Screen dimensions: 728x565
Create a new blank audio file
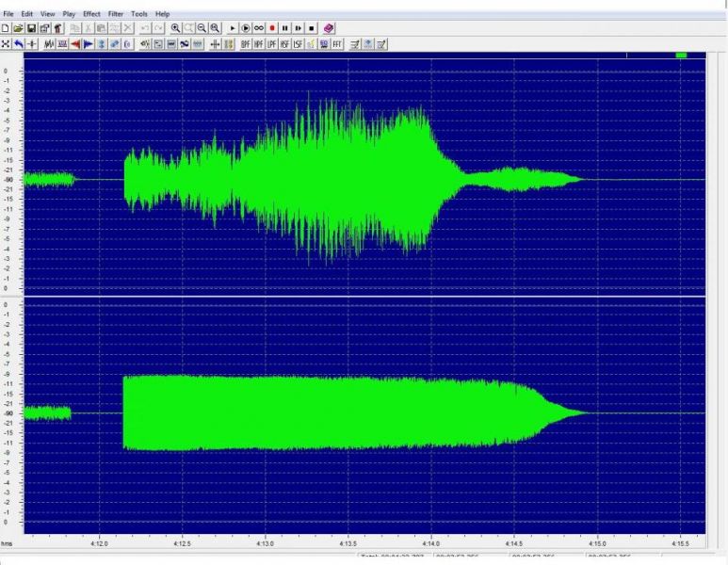(x=5, y=28)
